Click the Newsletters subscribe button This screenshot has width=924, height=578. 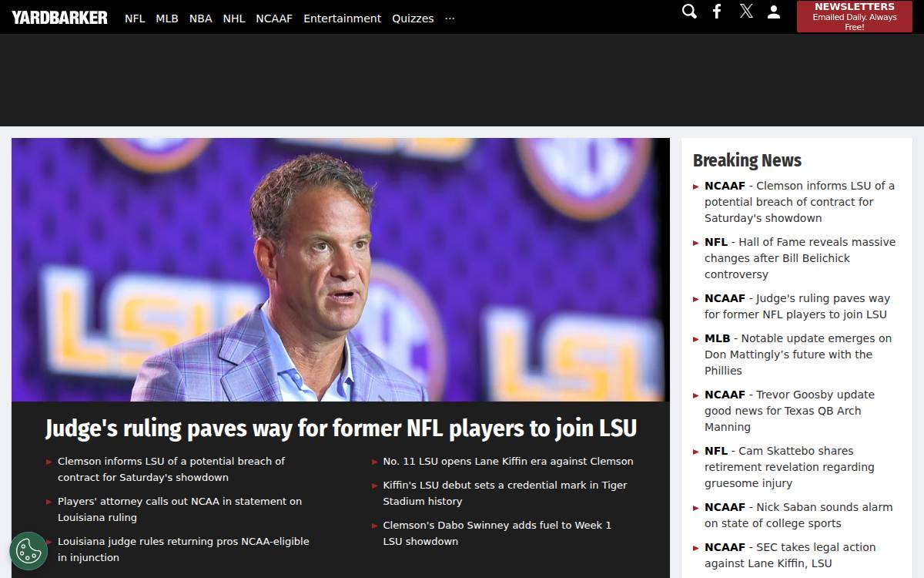click(854, 16)
